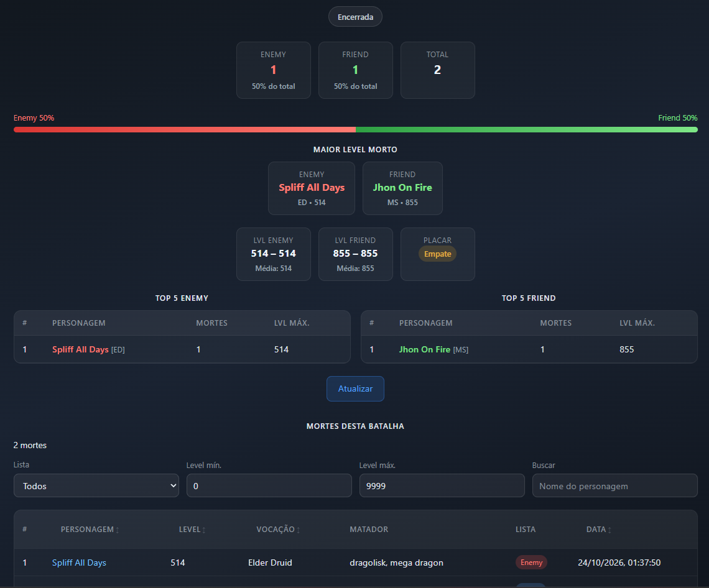Click the Enemy 50% label above bar
709x588 pixels.
pos(34,118)
